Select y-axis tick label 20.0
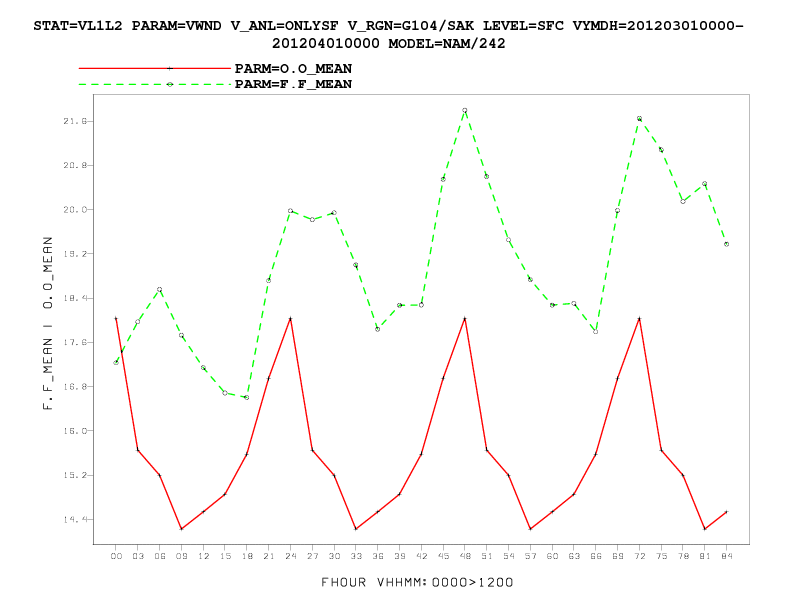Viewport: 792px width, 612px height. [x=74, y=210]
